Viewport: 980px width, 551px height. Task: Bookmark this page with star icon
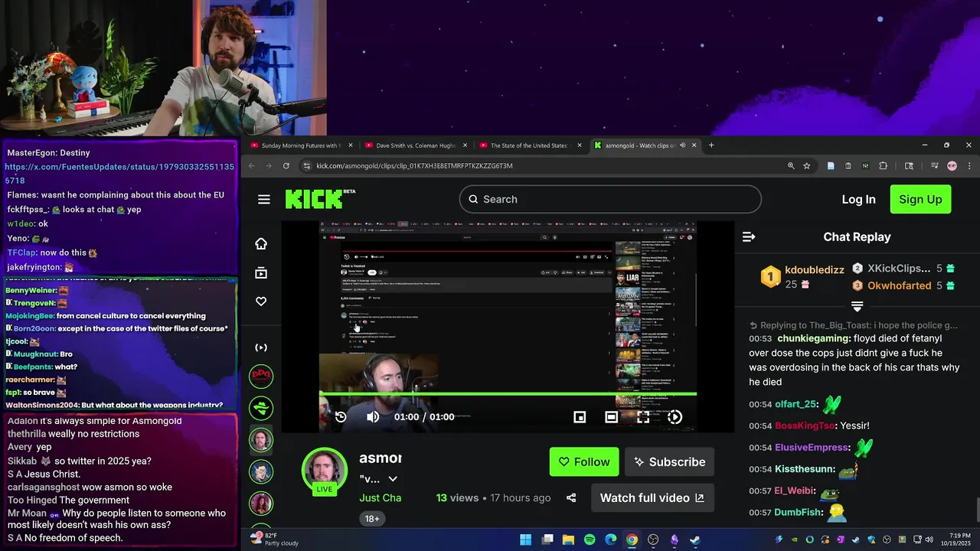tap(806, 165)
